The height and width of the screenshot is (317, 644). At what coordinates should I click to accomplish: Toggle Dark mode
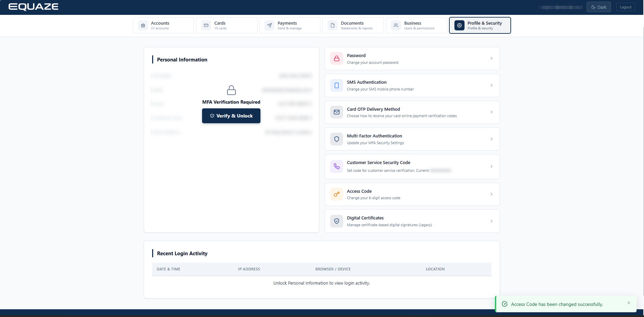click(x=599, y=7)
